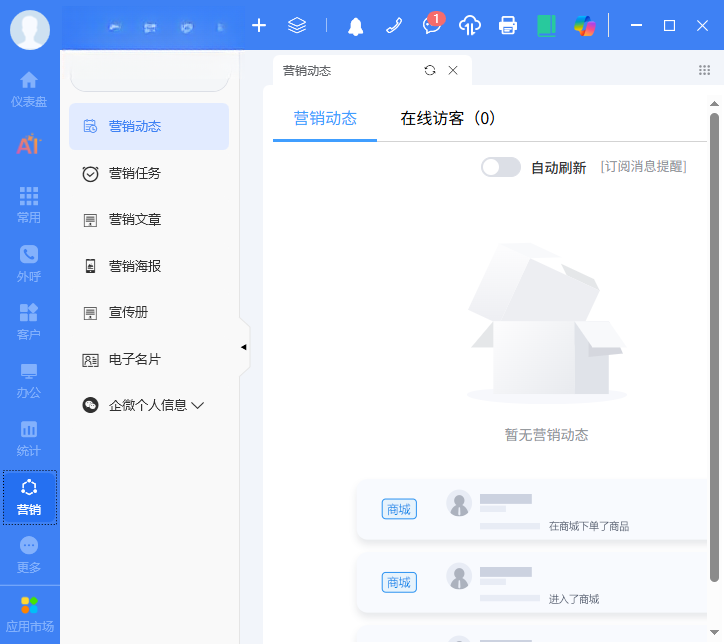Viewport: 724px width, 644px height.
Task: Close the 营销动态 page tab
Action: click(453, 70)
